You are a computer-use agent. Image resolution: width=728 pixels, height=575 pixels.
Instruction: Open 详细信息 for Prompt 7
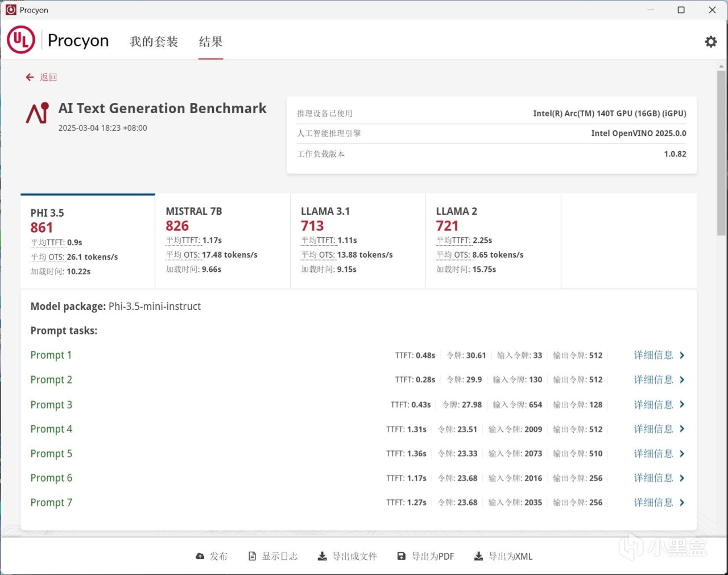tap(653, 502)
